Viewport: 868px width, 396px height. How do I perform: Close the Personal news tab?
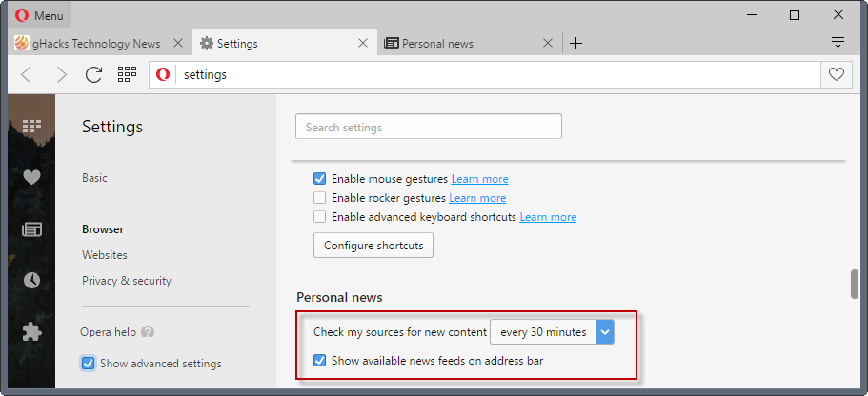coord(548,43)
